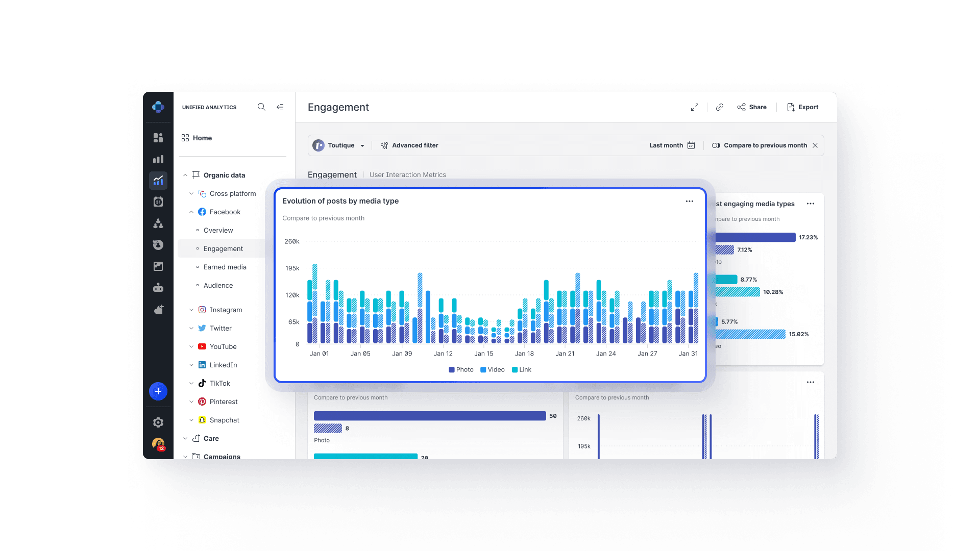This screenshot has width=980, height=551.
Task: Click the 15.02% striped bar
Action: click(x=750, y=334)
